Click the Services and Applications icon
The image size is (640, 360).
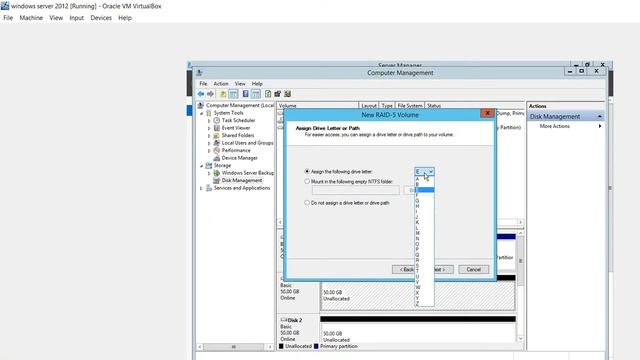[x=209, y=188]
